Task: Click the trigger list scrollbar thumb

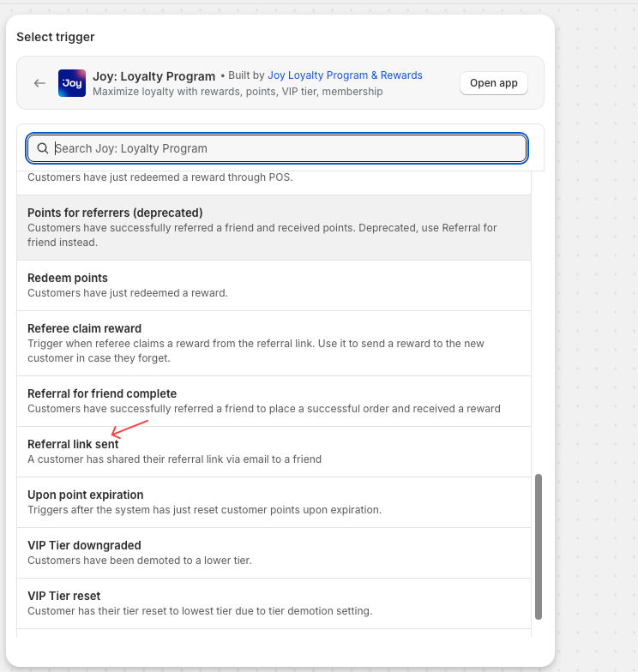Action: [539, 546]
